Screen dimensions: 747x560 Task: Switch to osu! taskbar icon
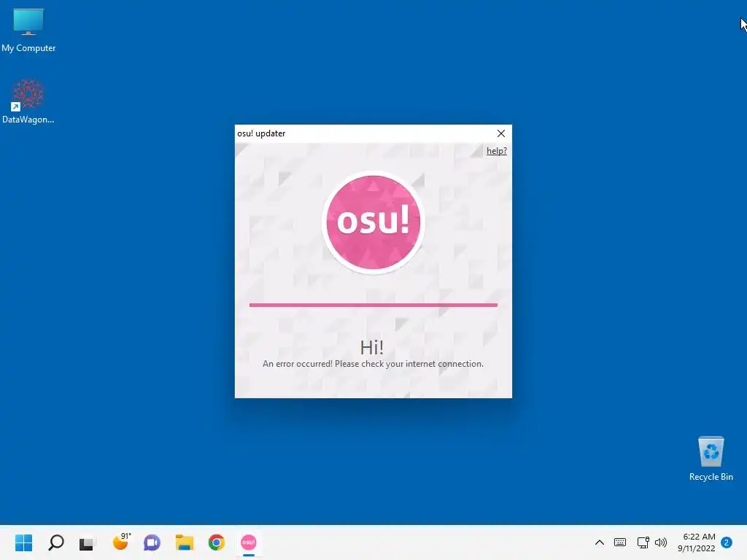point(249,542)
